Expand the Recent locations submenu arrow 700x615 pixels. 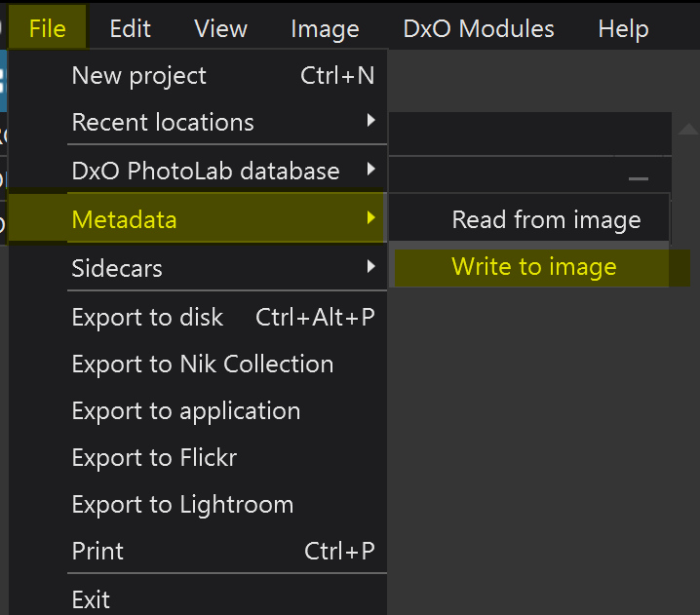pyautogui.click(x=370, y=122)
